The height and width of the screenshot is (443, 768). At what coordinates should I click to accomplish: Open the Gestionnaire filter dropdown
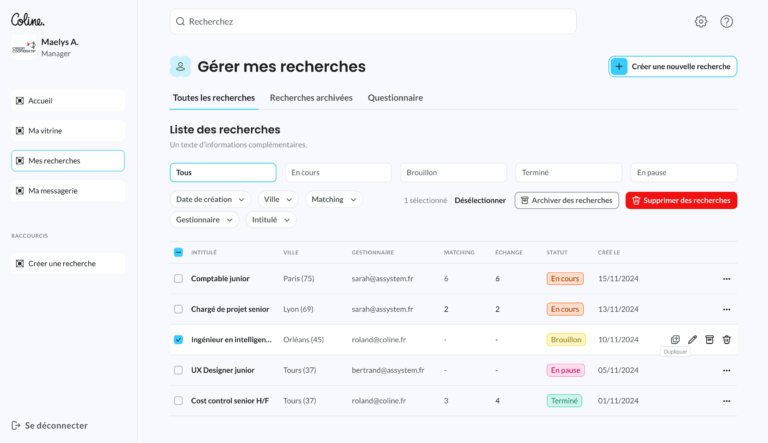(204, 219)
